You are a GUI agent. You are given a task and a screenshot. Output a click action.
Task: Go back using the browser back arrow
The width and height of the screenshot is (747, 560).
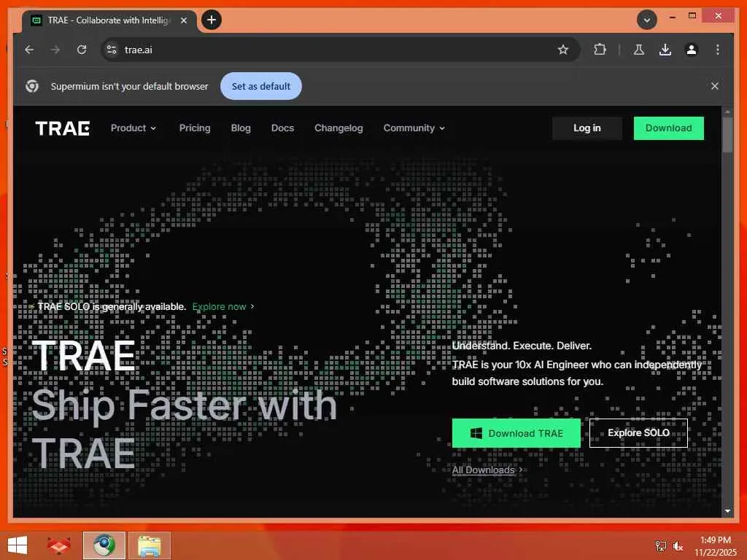[x=29, y=50]
